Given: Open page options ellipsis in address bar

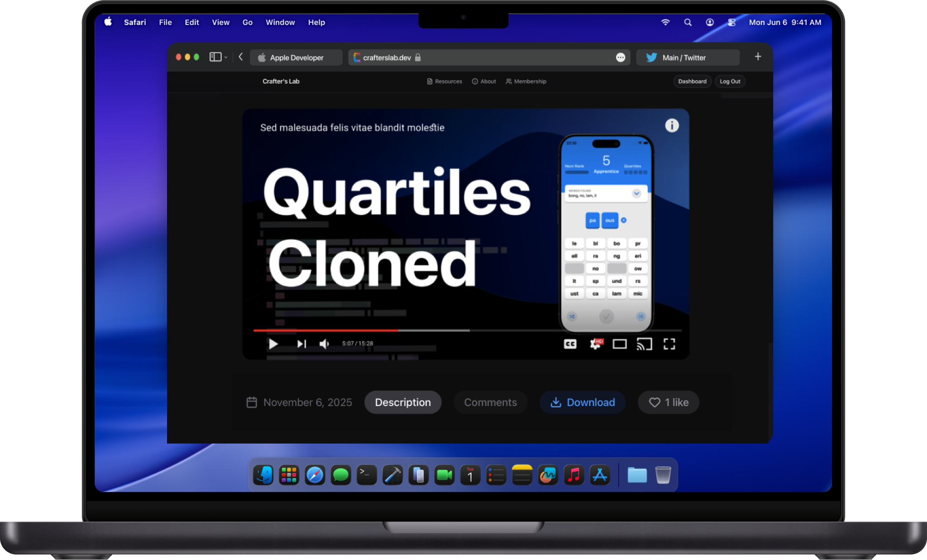Looking at the screenshot, I should coord(621,57).
